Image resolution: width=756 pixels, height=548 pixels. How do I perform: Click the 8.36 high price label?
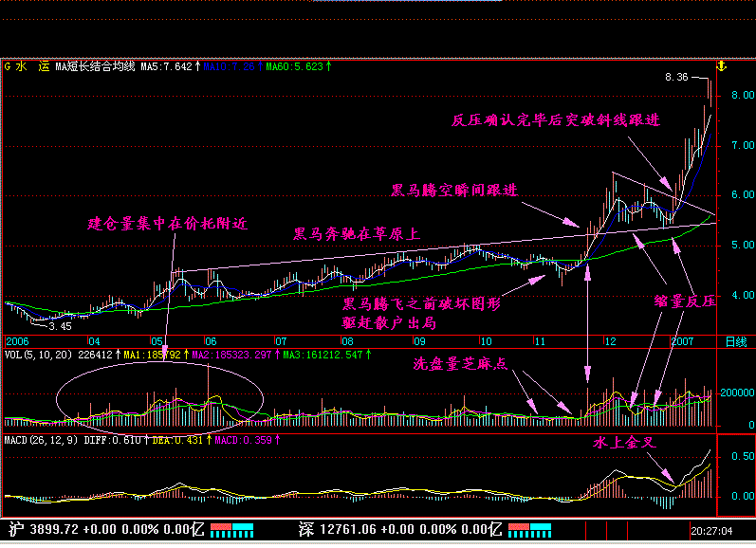click(x=675, y=78)
